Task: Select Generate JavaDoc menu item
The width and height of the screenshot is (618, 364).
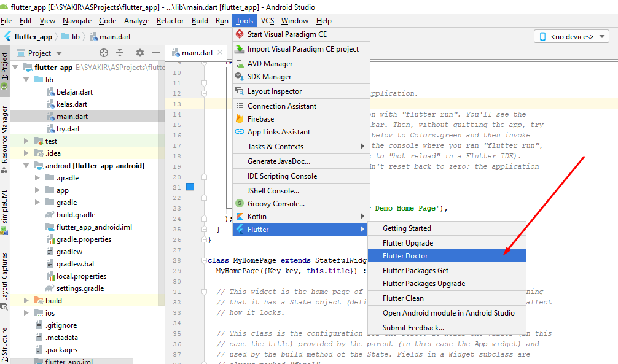Action: click(302, 161)
